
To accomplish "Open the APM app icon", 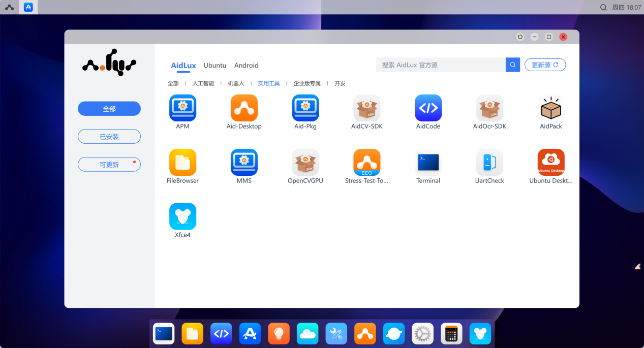I will pyautogui.click(x=182, y=108).
